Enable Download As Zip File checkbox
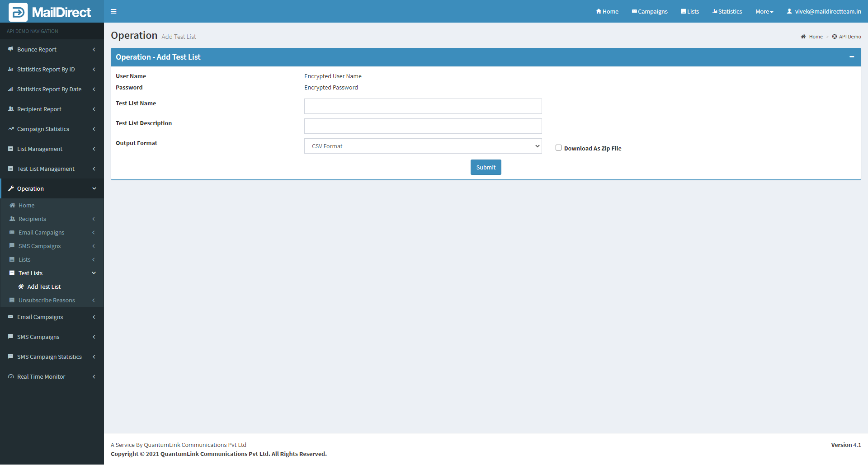 [x=558, y=148]
